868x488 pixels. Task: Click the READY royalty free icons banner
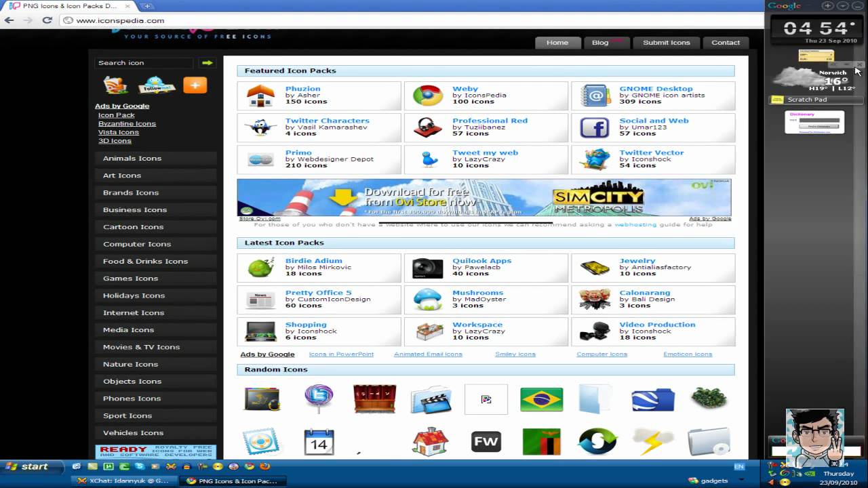point(156,451)
